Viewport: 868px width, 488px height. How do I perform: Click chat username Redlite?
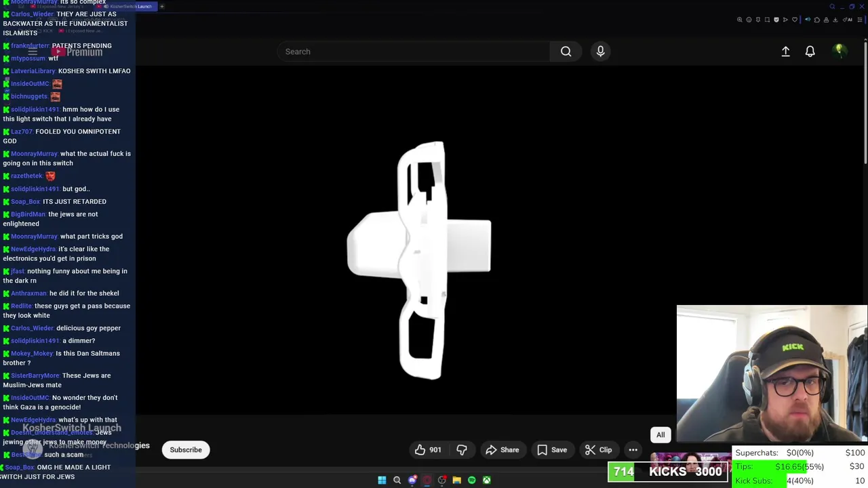(x=22, y=306)
